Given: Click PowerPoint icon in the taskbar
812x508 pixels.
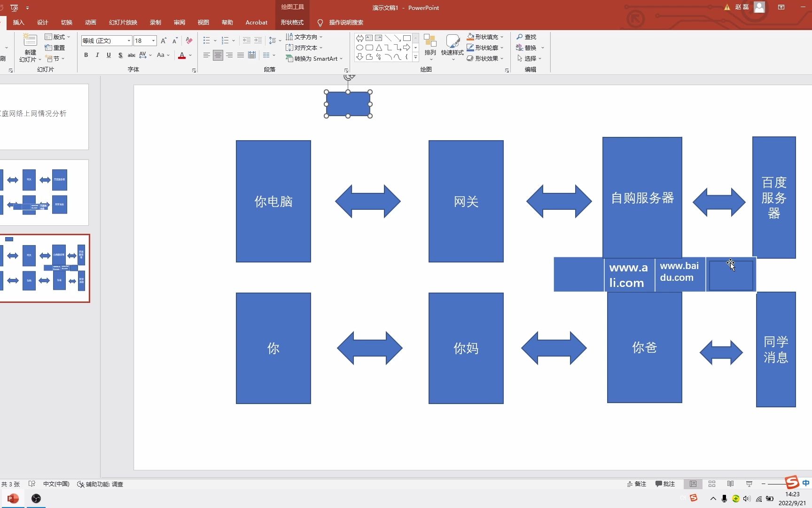Looking at the screenshot, I should [x=13, y=499].
